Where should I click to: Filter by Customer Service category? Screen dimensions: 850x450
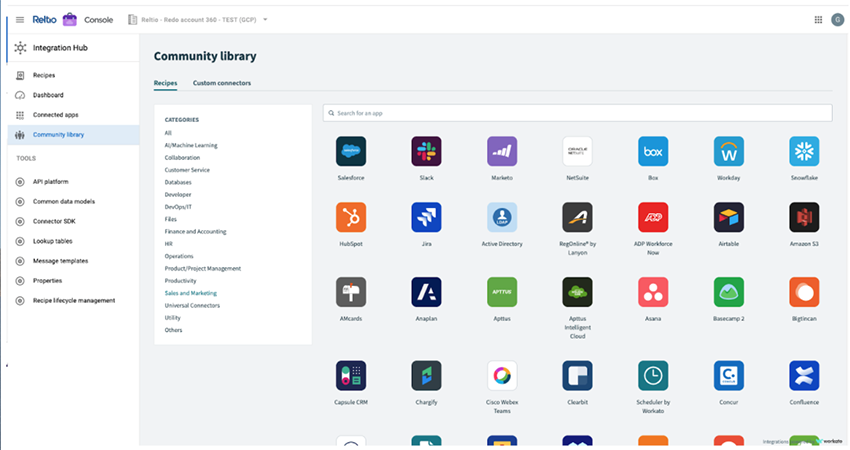tap(187, 170)
